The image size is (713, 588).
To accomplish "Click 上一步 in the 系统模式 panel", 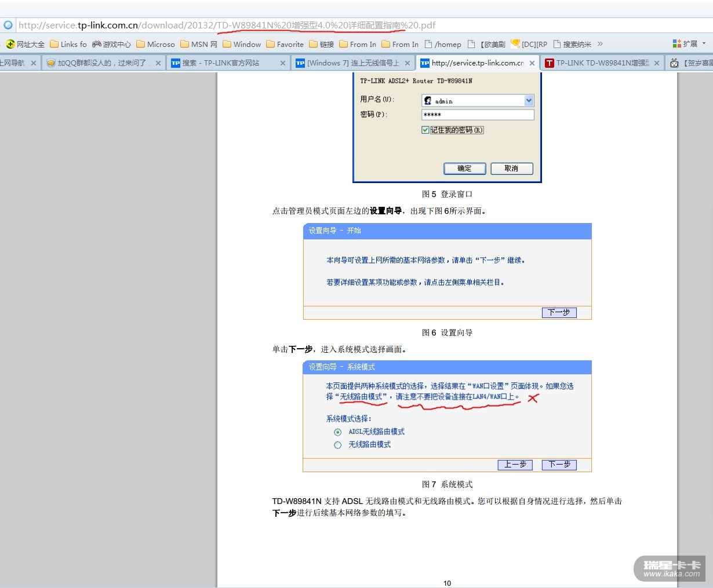I will pos(515,465).
